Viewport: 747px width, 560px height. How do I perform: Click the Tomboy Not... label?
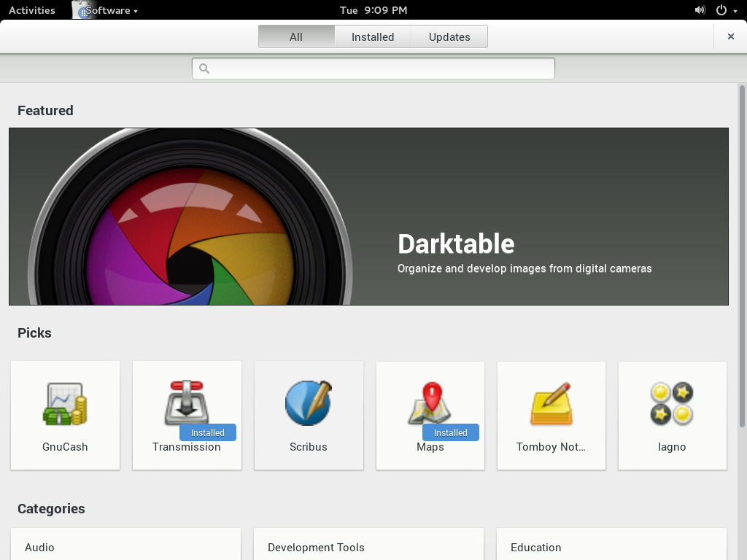click(551, 447)
